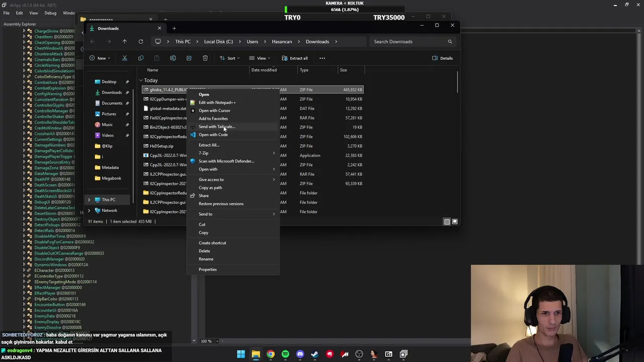Refresh the Downloads folder
The width and height of the screenshot is (644, 362).
coord(141,42)
